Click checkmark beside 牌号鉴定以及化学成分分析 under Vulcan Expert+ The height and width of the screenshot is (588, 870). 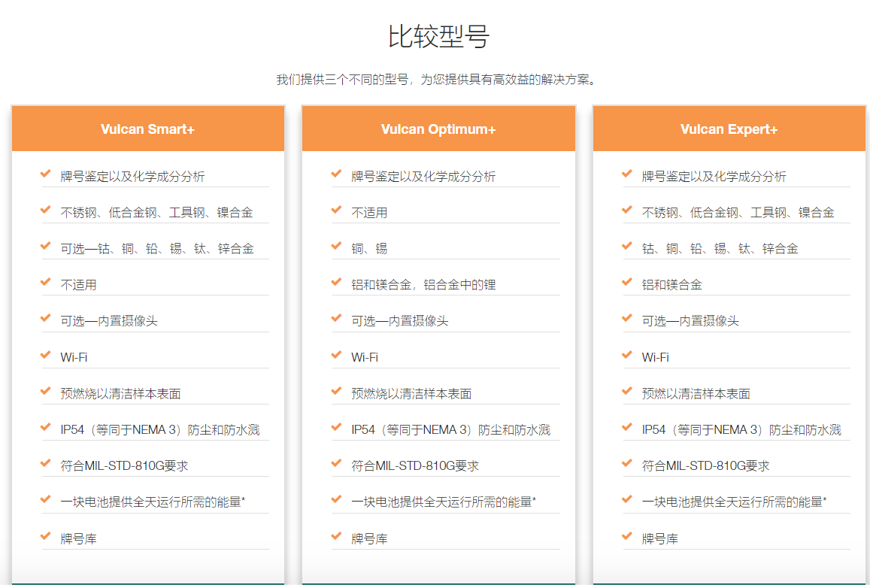[627, 174]
